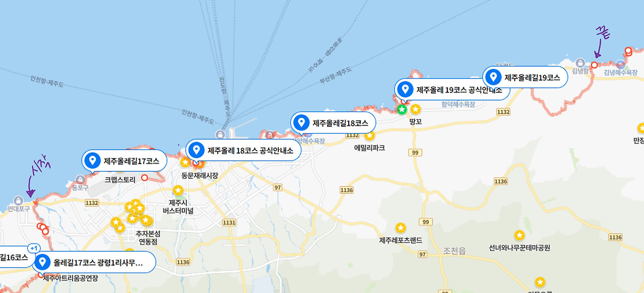
Task: Click the 제주올레길17코스 location pin label
Action: click(x=124, y=161)
